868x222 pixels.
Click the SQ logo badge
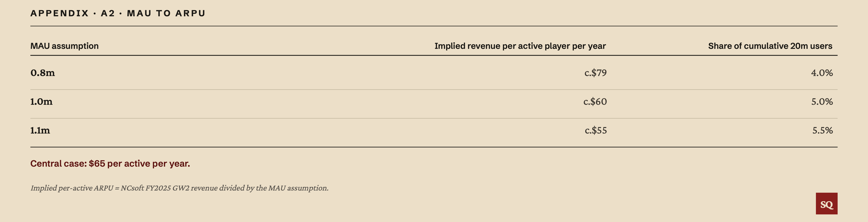[826, 203]
